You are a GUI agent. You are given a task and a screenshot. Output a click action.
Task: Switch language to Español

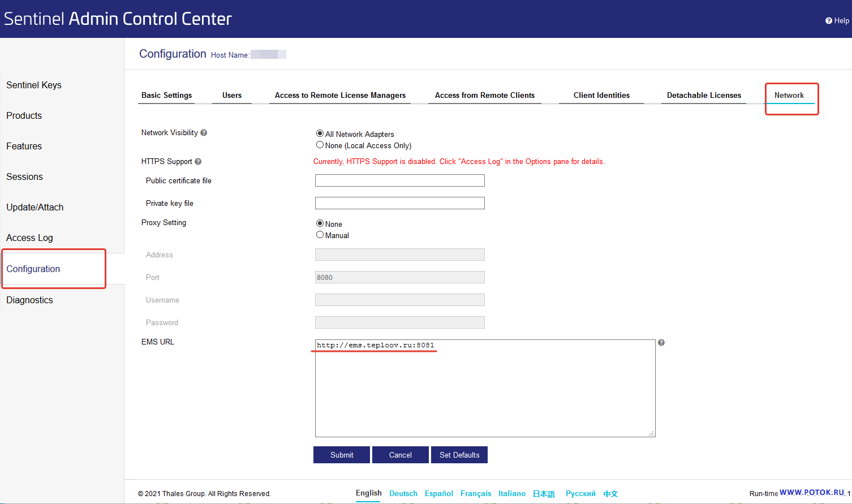pyautogui.click(x=439, y=493)
